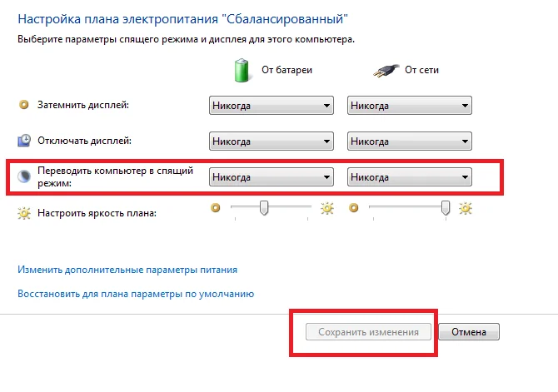Click the low brightness icon for battery slider

click(216, 207)
